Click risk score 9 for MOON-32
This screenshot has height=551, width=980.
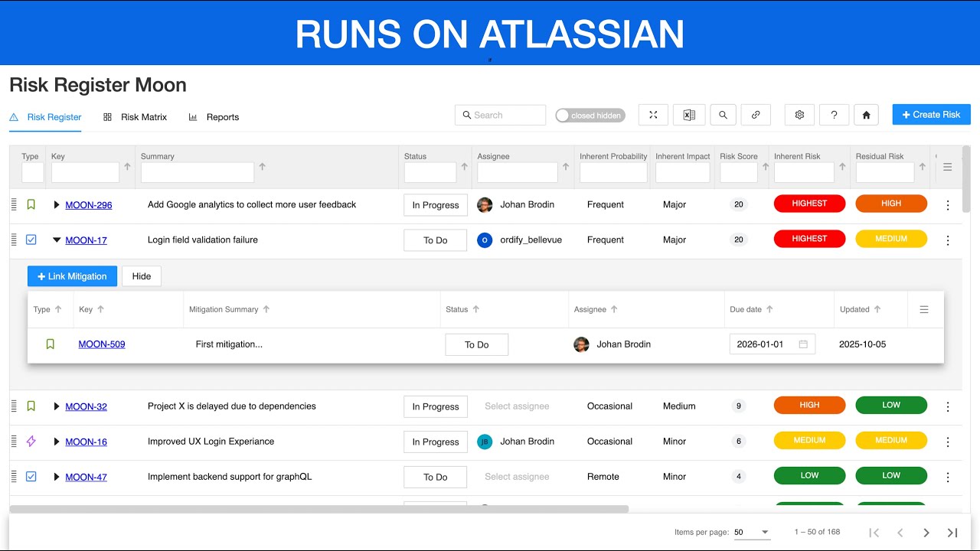(738, 406)
